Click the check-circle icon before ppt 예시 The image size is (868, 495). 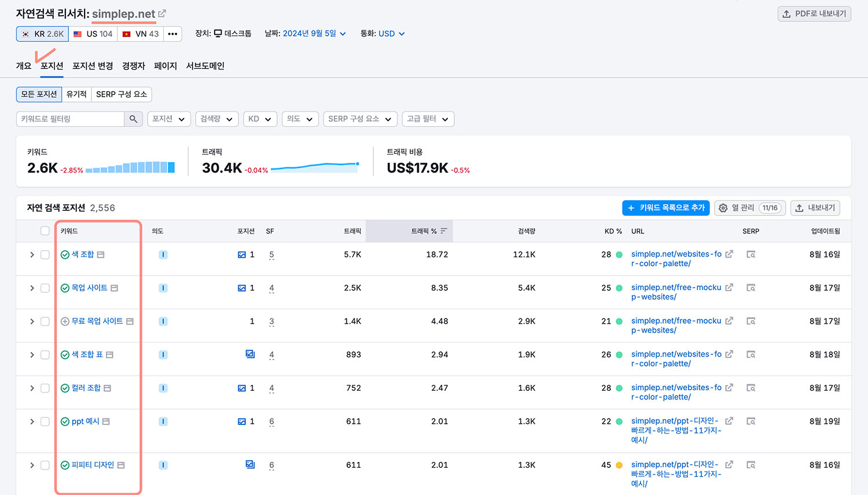[65, 421]
